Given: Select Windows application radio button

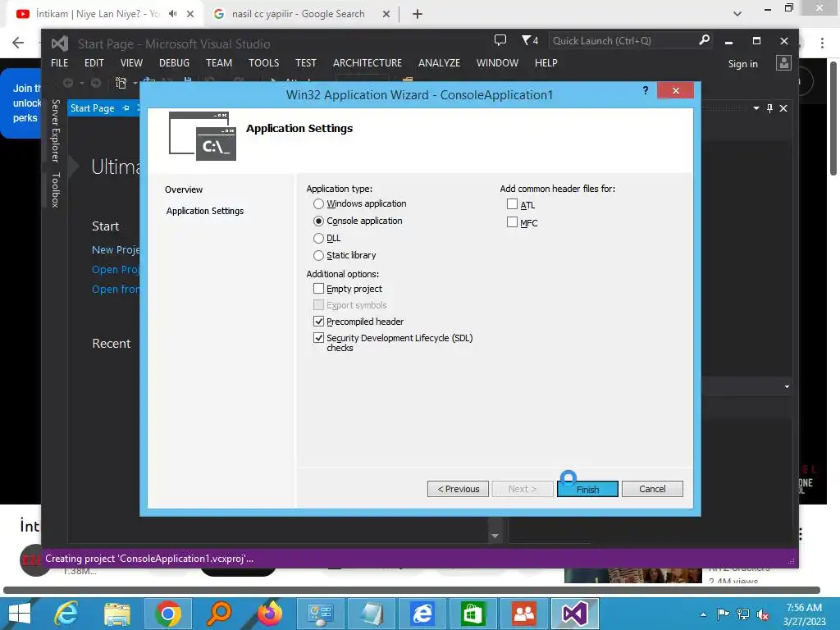Looking at the screenshot, I should tap(319, 204).
